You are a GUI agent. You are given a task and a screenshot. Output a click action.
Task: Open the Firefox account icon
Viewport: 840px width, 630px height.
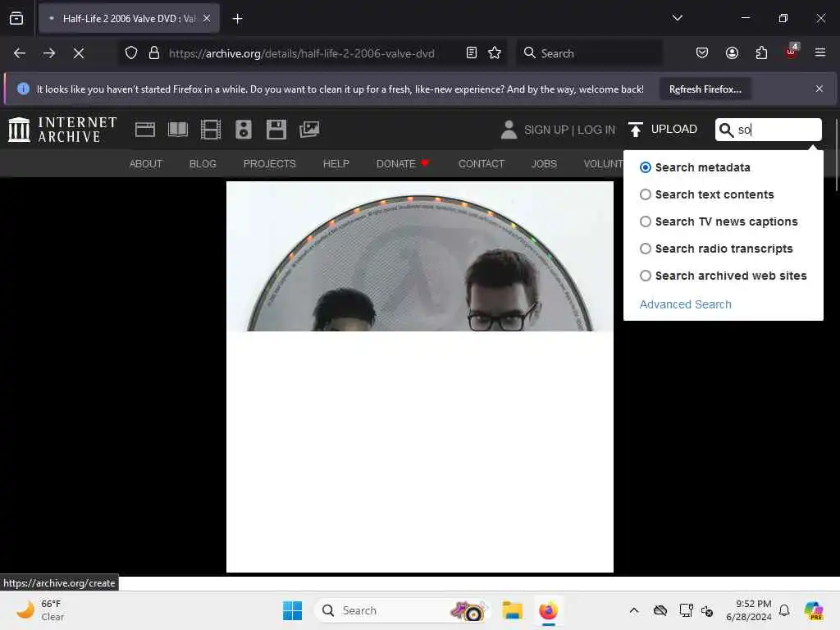pos(732,53)
